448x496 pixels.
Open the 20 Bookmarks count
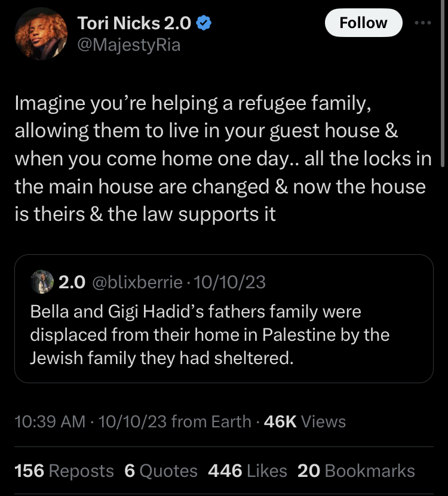(x=356, y=470)
